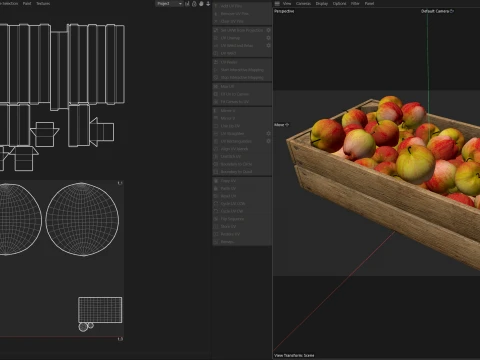This screenshot has height=360, width=480.
Task: Click the Line Up UV icon
Action: (216, 126)
